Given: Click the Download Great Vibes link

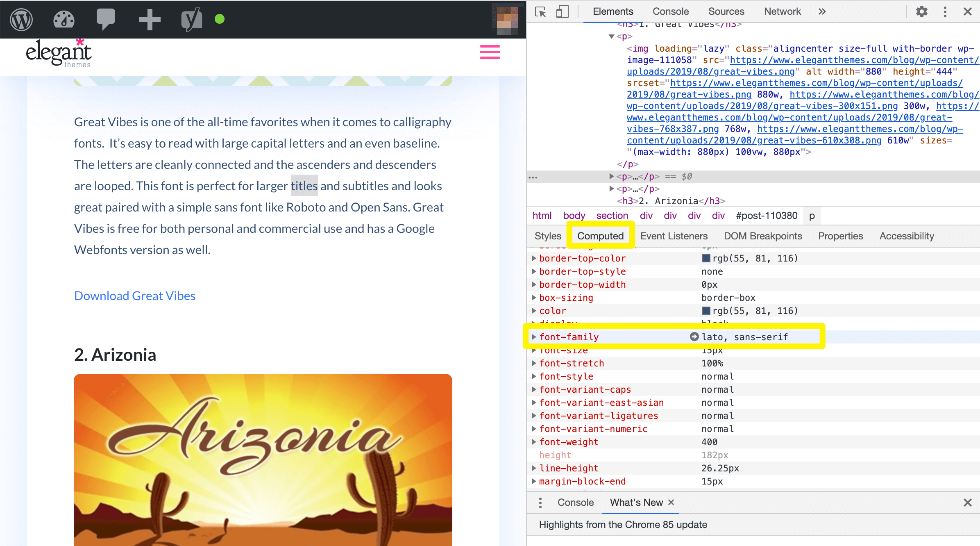Looking at the screenshot, I should (x=135, y=294).
